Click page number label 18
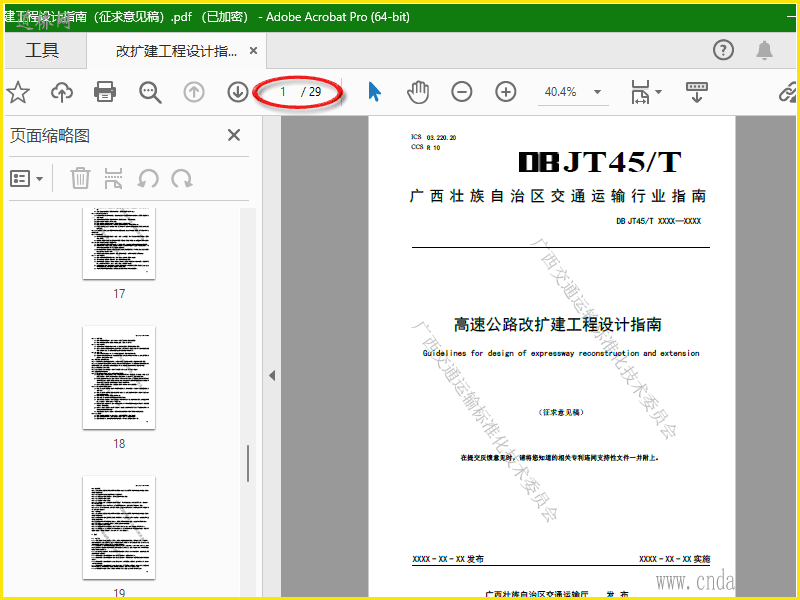The height and width of the screenshot is (600, 800). point(119,444)
